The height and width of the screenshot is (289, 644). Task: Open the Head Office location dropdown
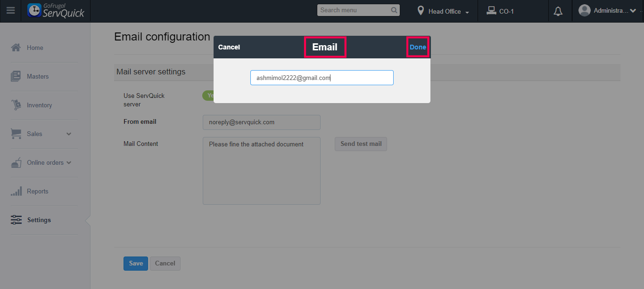[444, 11]
